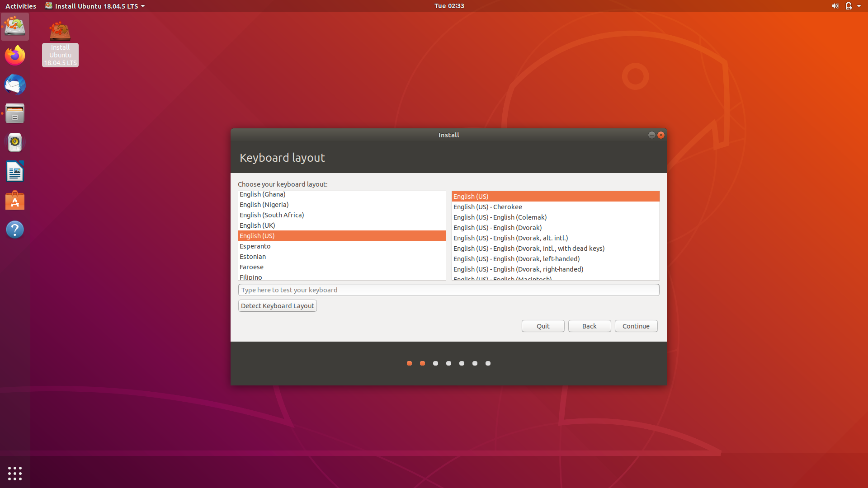Viewport: 868px width, 488px height.
Task: Open Firefox from the dock
Action: point(15,56)
